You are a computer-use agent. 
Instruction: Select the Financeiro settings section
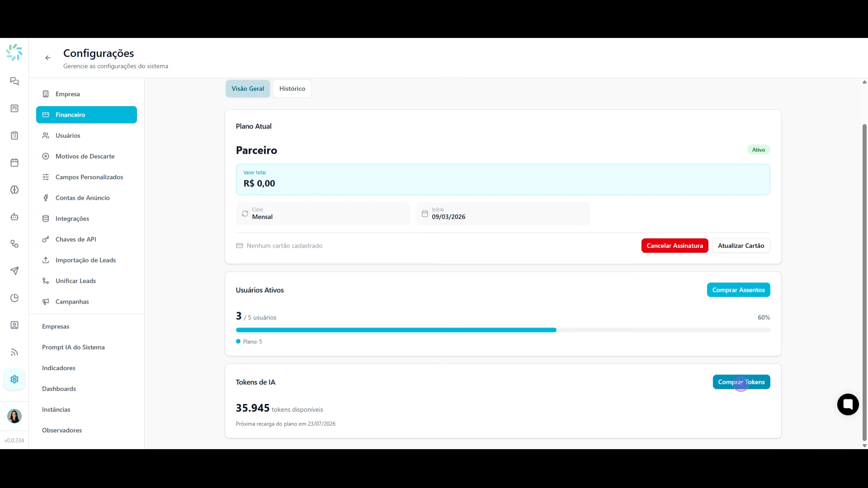[x=86, y=115]
